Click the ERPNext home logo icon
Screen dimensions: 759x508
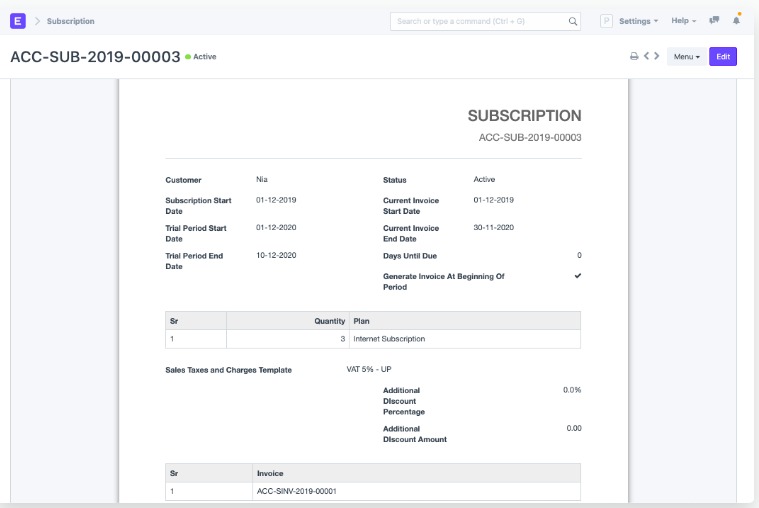18,20
